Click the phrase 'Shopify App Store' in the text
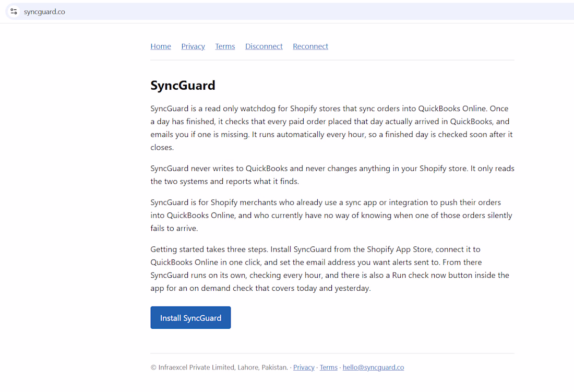The width and height of the screenshot is (574, 392). 399,250
